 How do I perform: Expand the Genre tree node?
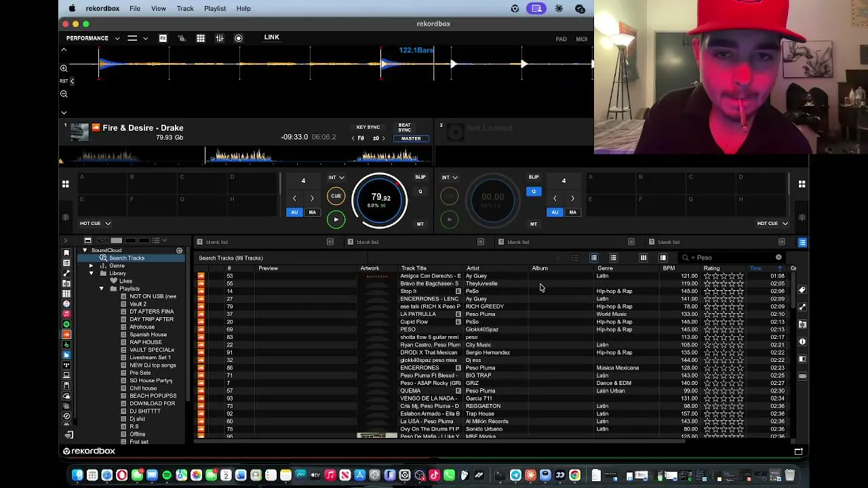coord(91,266)
